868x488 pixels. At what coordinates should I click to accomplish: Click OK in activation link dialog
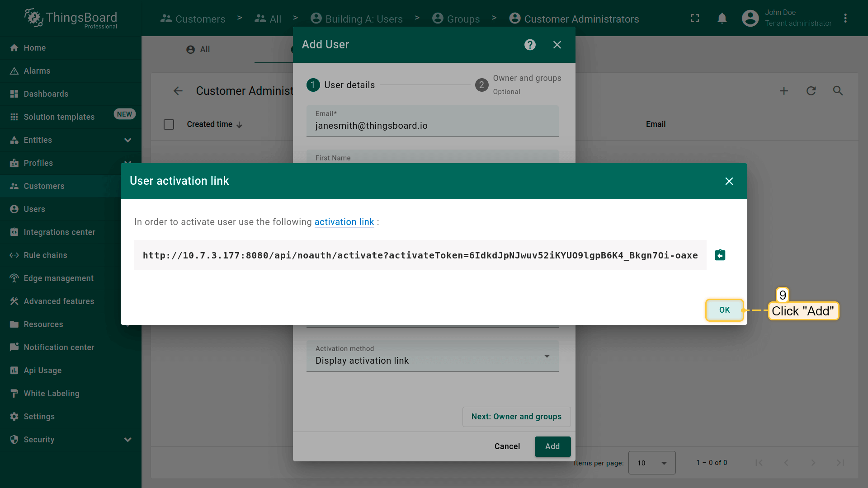click(x=724, y=310)
